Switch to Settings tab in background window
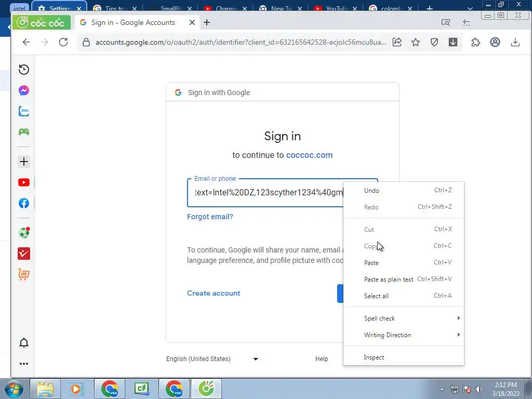This screenshot has height=399, width=532. click(x=60, y=7)
